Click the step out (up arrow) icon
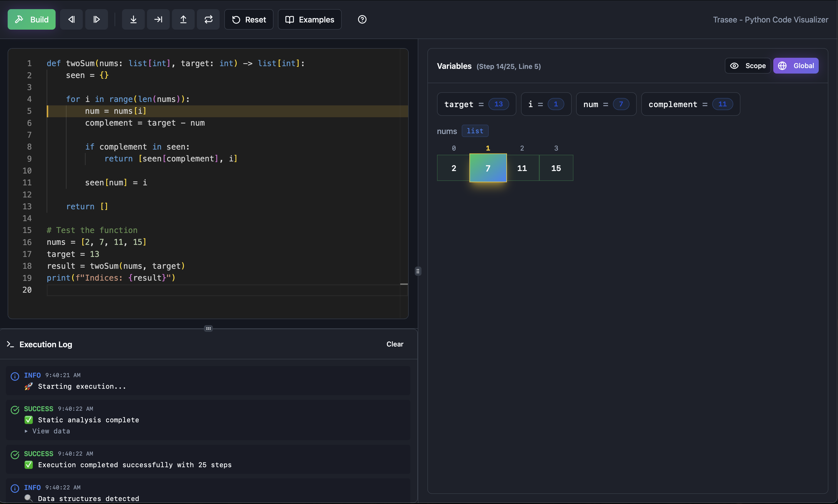Screen dimensions: 838x504 [x=183, y=19]
